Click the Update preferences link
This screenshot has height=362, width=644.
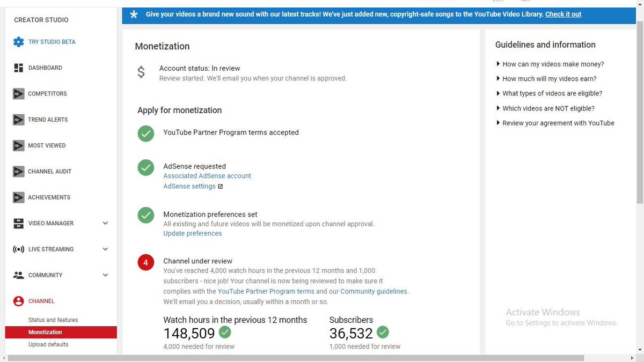(x=192, y=234)
